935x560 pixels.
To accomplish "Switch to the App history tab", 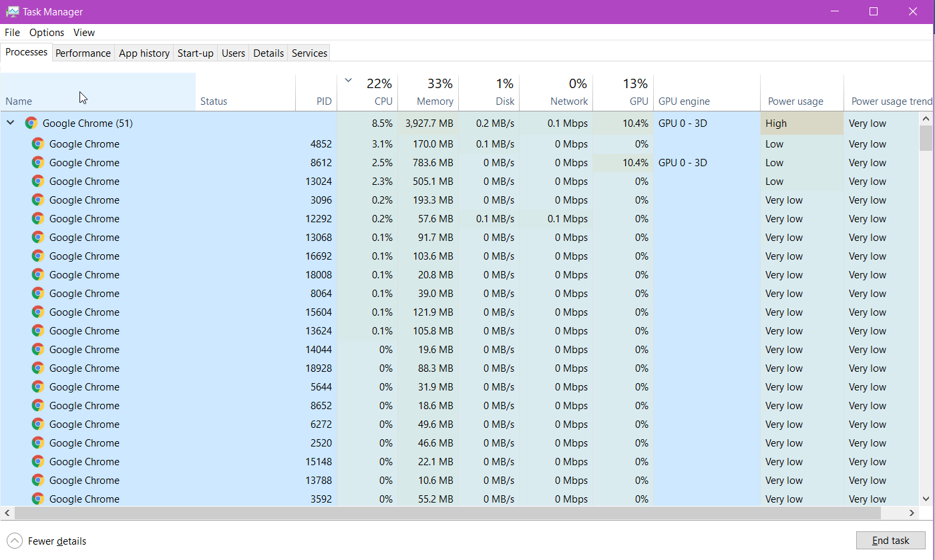I will pyautogui.click(x=144, y=53).
